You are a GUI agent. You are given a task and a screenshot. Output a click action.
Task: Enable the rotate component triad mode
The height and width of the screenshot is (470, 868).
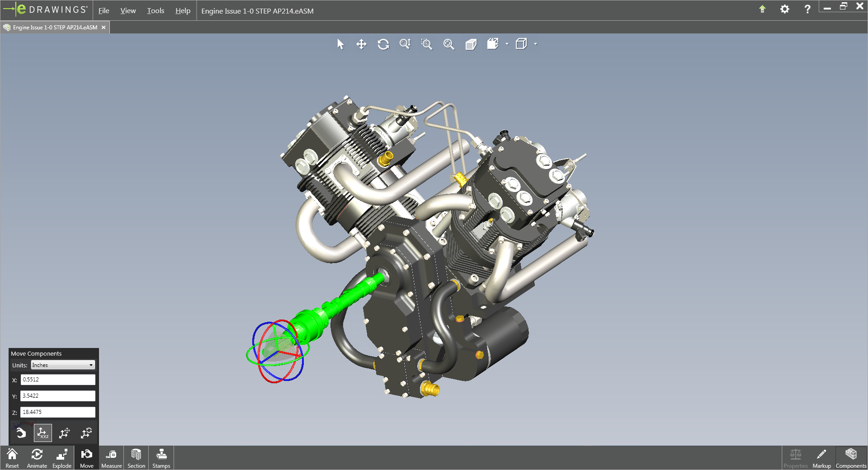pyautogui.click(x=86, y=433)
